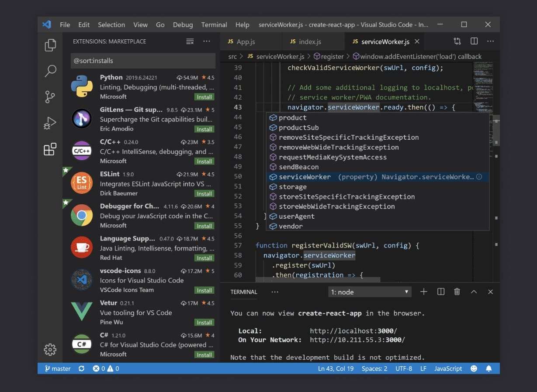
Task: Open the Selection menu
Action: 111,24
